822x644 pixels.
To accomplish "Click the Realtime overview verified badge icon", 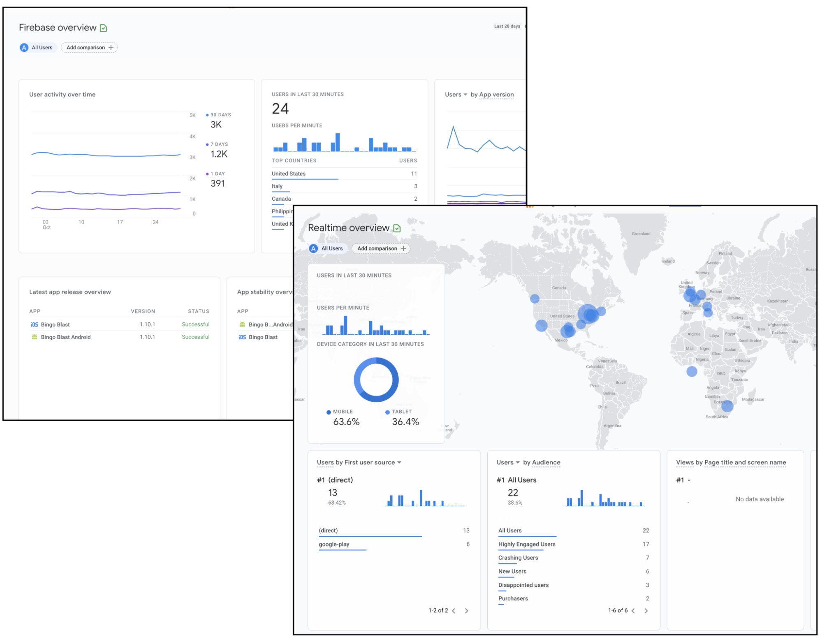I will coord(397,228).
